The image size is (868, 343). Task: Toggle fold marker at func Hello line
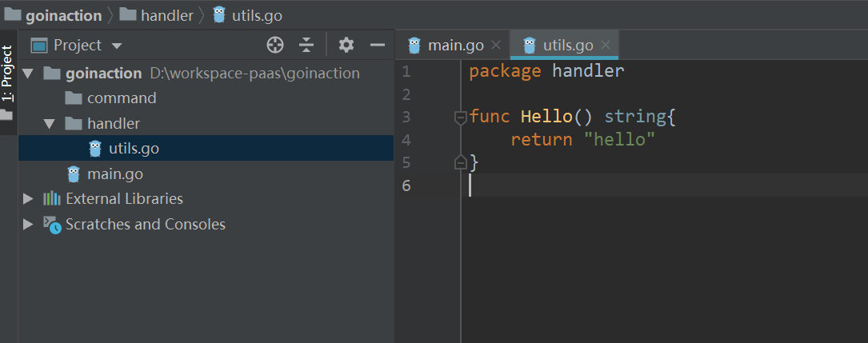point(460,118)
